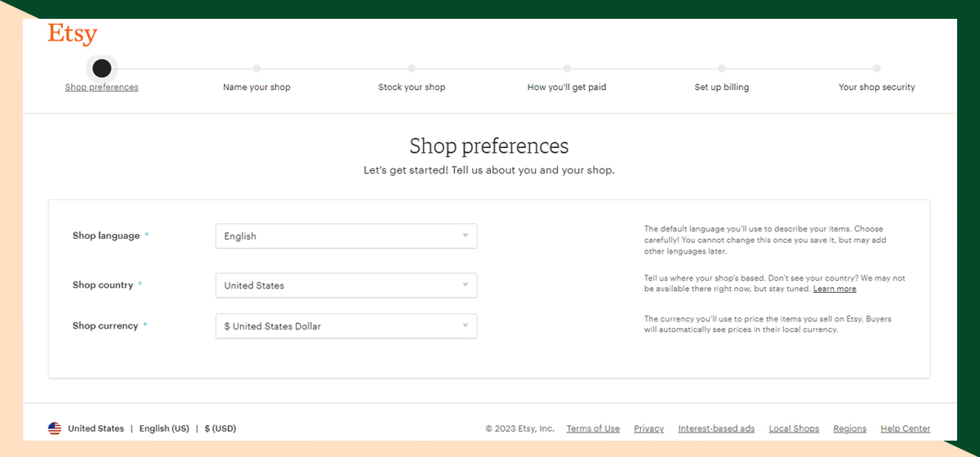Go to the Stock your shop step
980x457 pixels.
click(412, 87)
